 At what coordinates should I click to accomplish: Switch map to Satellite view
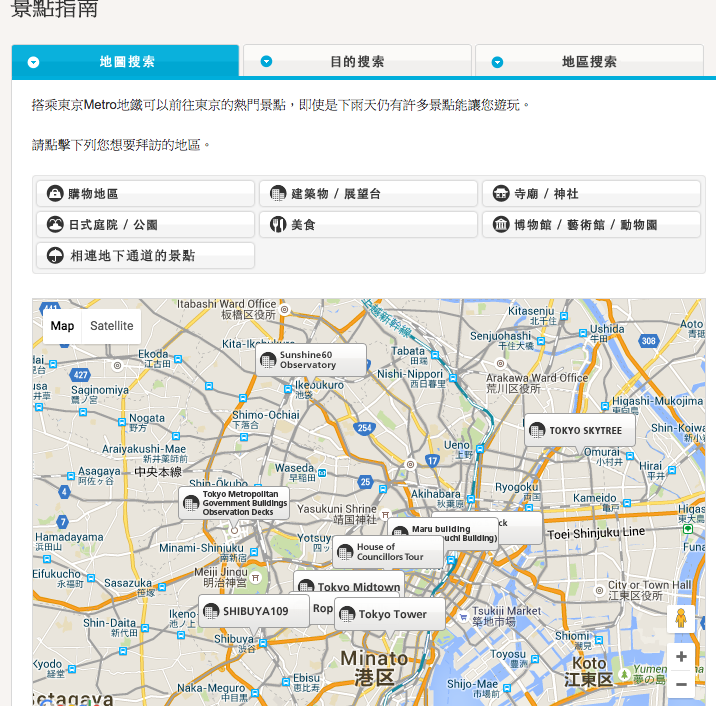tap(111, 326)
